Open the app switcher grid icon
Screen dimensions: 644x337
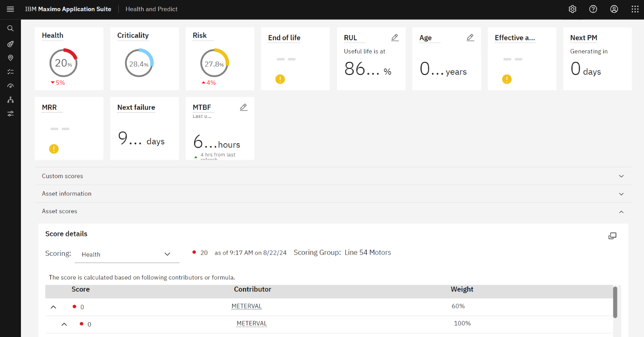click(635, 9)
